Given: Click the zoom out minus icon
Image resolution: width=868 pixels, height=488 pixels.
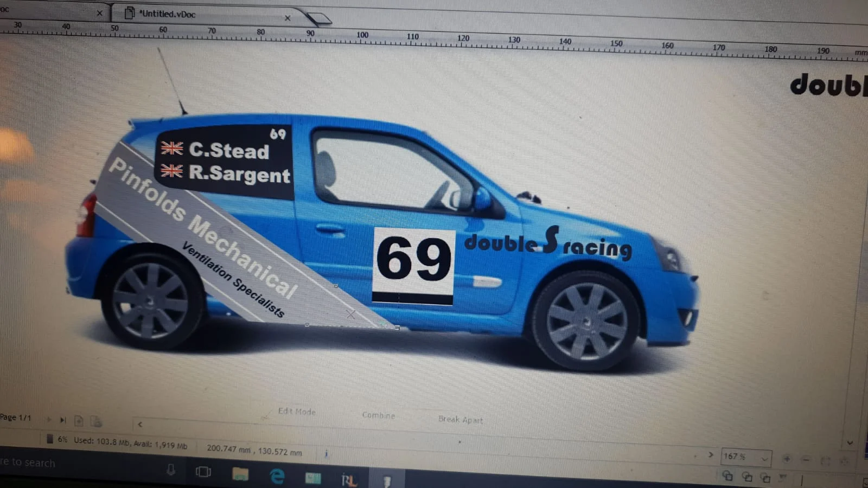Looking at the screenshot, I should coord(806,460).
